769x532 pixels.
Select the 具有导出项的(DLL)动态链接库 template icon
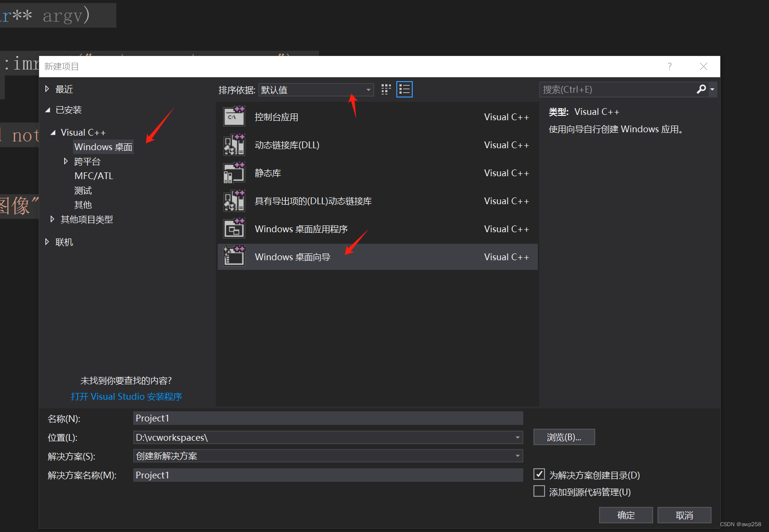[x=234, y=201]
